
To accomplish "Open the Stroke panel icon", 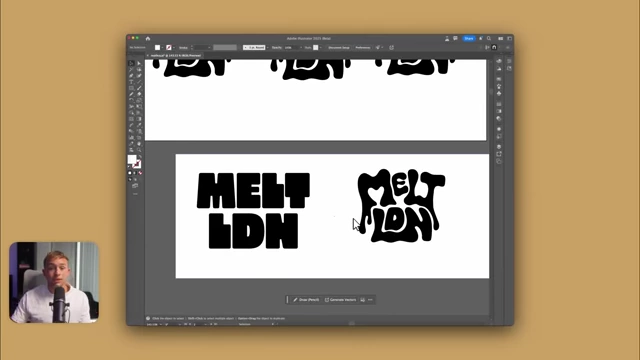I will click(499, 104).
